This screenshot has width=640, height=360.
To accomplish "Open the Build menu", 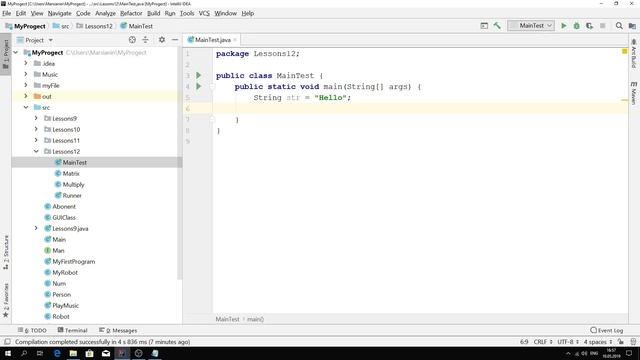I will [153, 13].
